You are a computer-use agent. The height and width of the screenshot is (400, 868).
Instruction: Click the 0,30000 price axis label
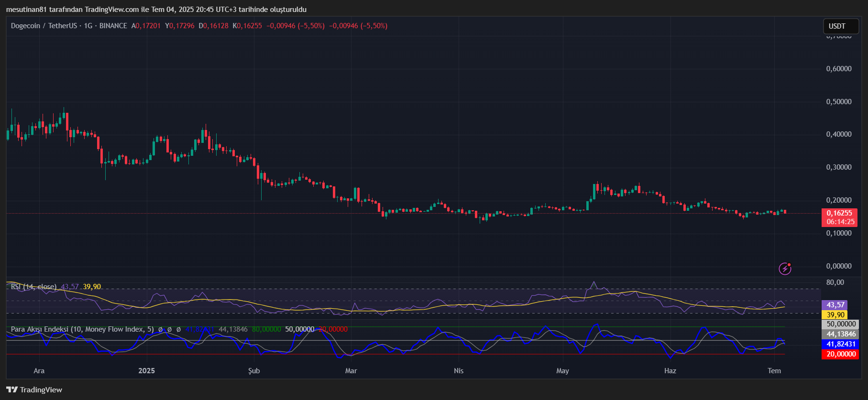pos(839,167)
